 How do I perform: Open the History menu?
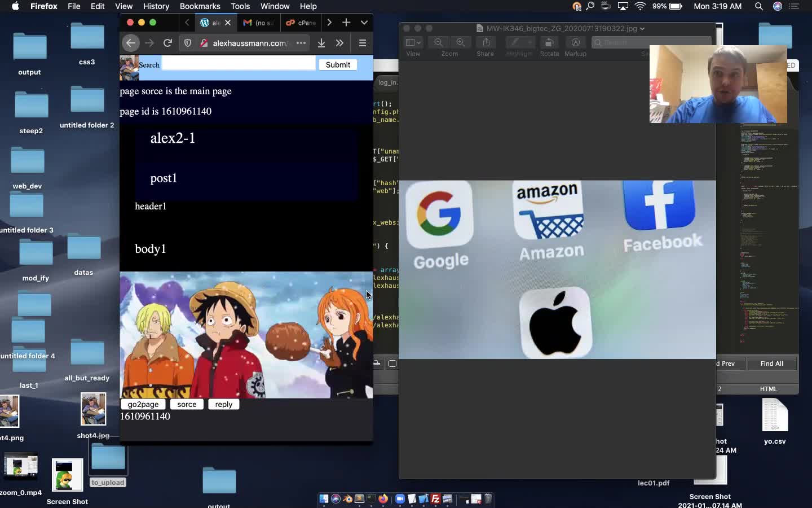[156, 6]
